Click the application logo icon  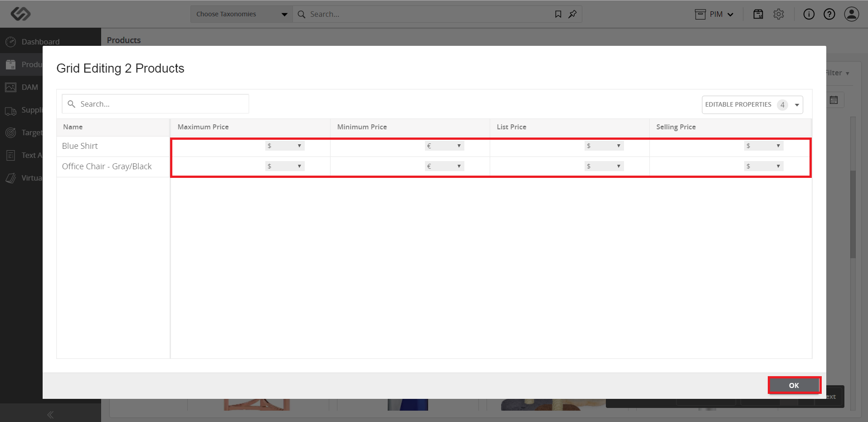(x=20, y=14)
